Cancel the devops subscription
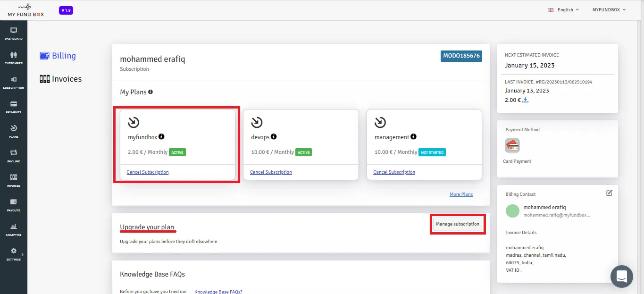Image resolution: width=644 pixels, height=294 pixels. [271, 172]
